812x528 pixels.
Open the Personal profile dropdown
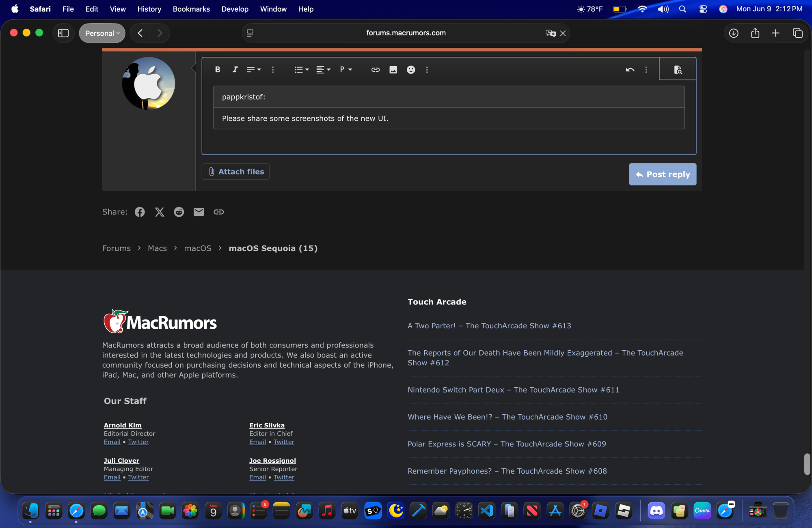[102, 33]
